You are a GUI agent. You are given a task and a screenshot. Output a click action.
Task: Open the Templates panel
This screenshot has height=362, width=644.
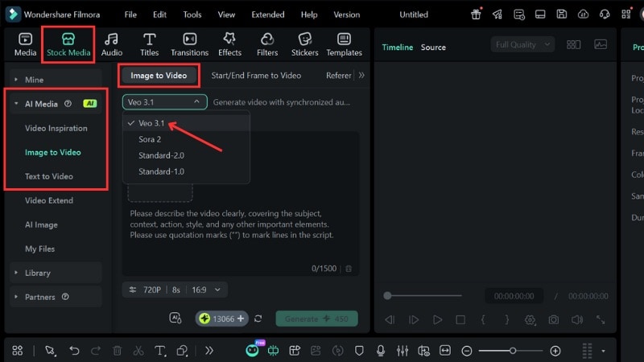344,44
